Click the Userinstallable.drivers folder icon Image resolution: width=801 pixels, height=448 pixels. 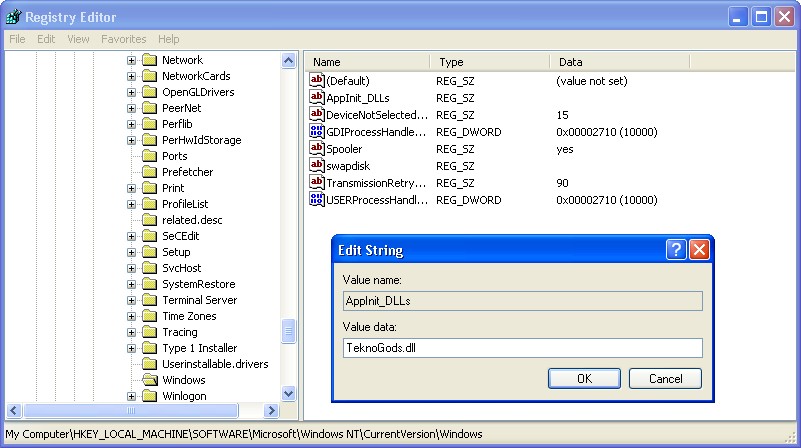coord(149,364)
